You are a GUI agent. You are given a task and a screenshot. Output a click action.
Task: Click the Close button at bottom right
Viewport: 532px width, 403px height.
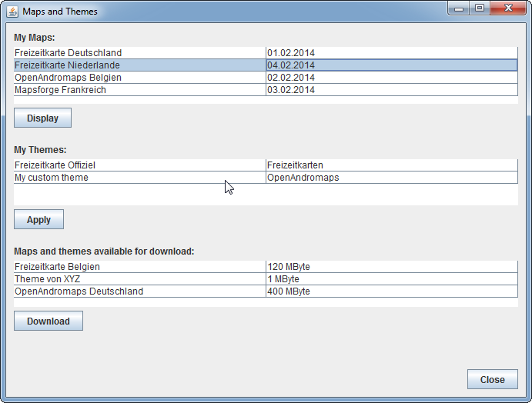click(492, 379)
